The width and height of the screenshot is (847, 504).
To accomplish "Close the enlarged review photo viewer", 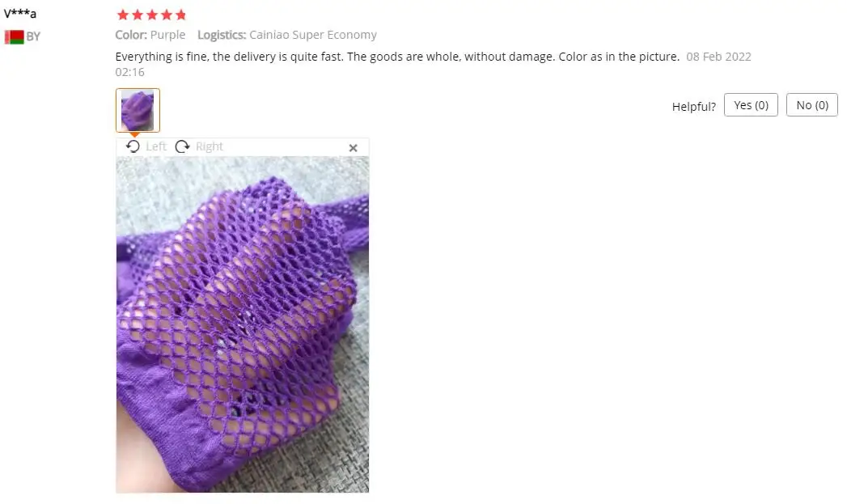I will [354, 147].
